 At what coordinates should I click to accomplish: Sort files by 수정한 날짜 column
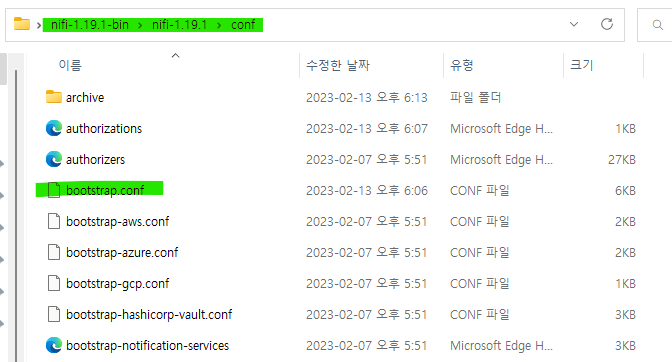click(x=338, y=65)
